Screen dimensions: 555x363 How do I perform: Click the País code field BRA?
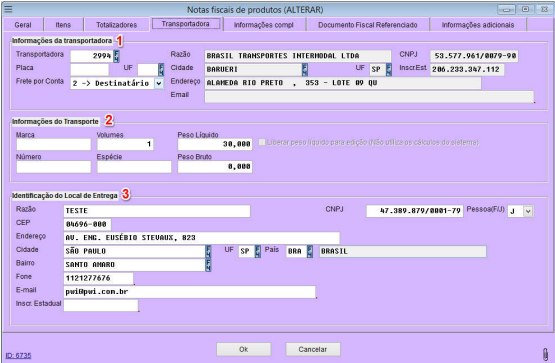pyautogui.click(x=296, y=252)
